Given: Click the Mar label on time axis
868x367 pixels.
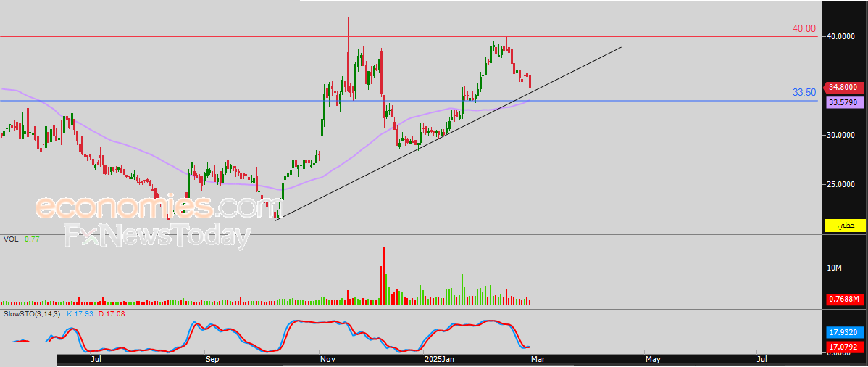Looking at the screenshot, I should [x=538, y=360].
